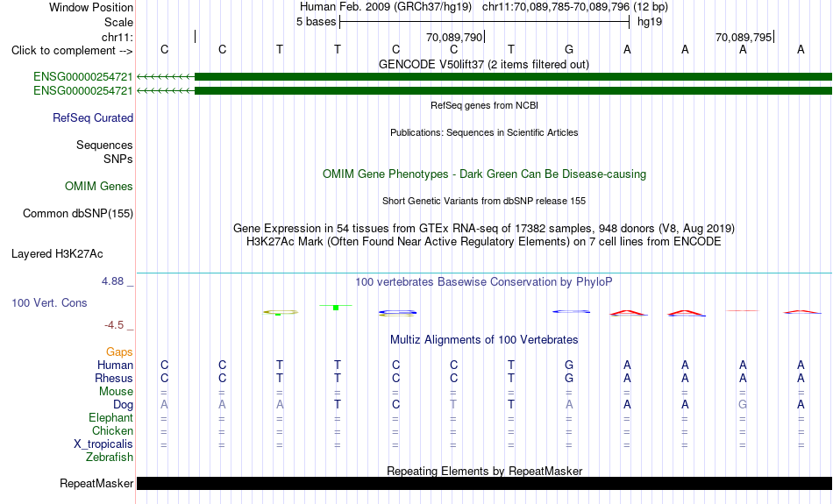Click the chr11: label

point(117,37)
